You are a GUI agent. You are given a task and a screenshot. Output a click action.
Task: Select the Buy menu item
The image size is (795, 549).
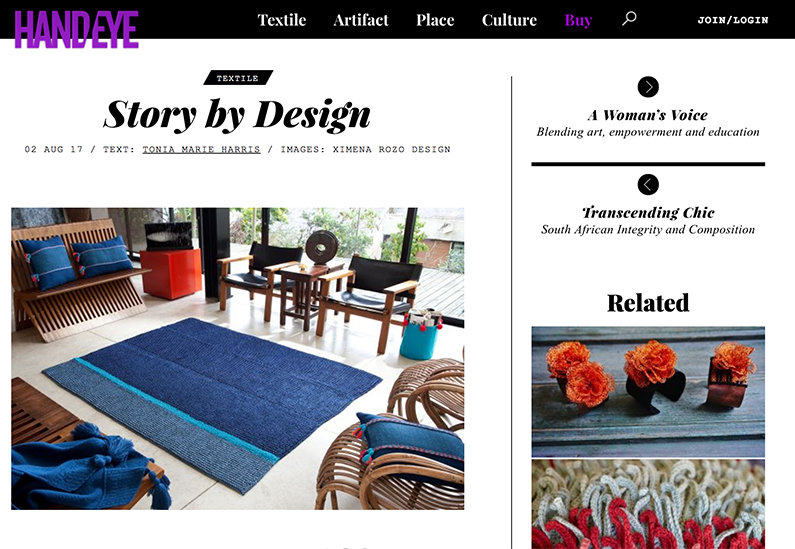(x=578, y=20)
